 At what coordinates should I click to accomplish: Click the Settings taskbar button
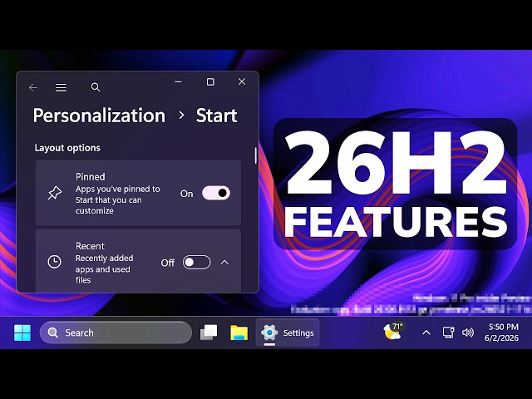(288, 332)
